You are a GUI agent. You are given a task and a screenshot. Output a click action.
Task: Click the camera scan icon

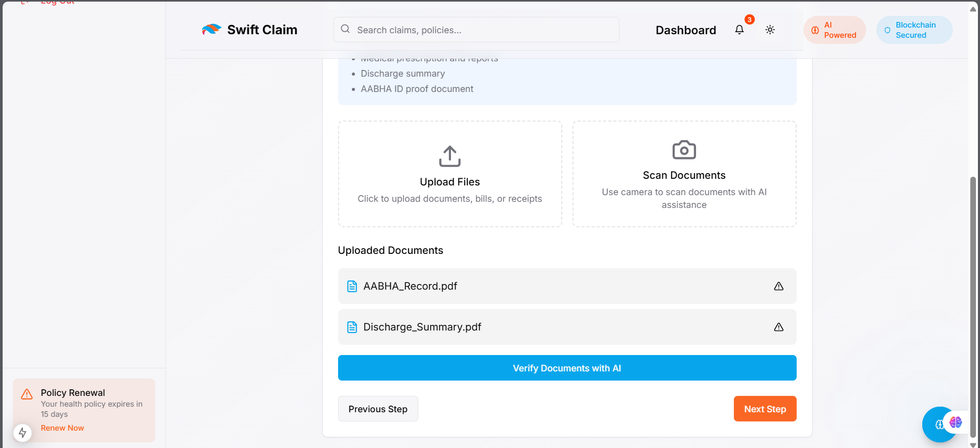pyautogui.click(x=684, y=150)
